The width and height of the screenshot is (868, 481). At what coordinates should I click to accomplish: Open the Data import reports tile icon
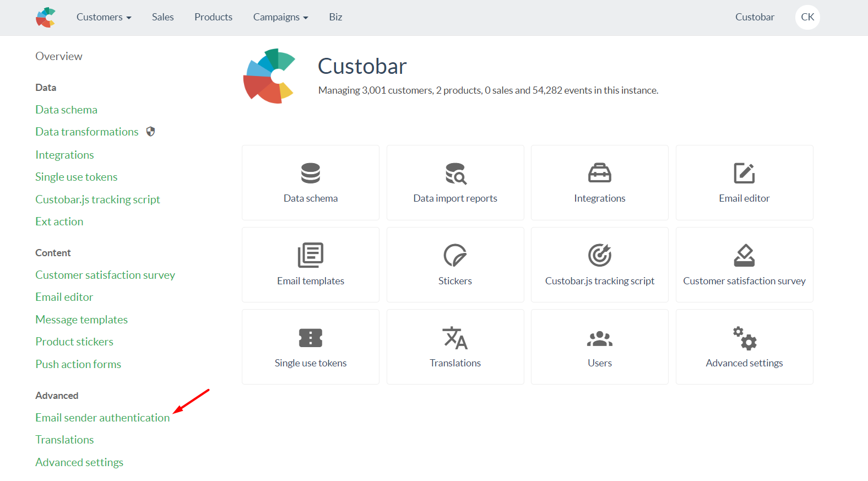[x=455, y=173]
